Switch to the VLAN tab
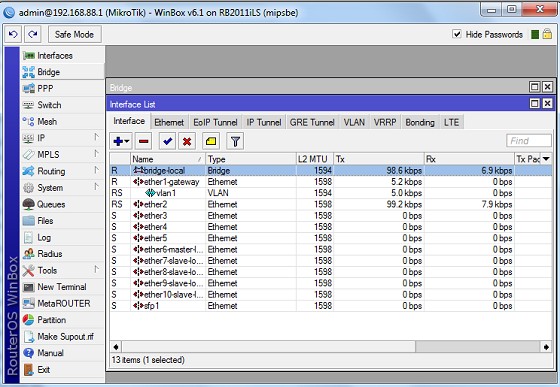Image resolution: width=560 pixels, height=387 pixels. [x=354, y=122]
